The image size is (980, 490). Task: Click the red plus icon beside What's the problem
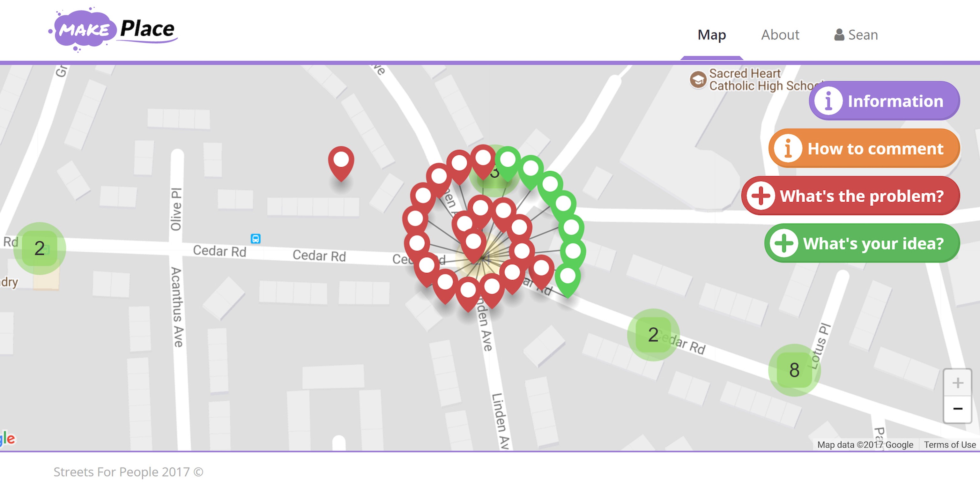point(761,196)
